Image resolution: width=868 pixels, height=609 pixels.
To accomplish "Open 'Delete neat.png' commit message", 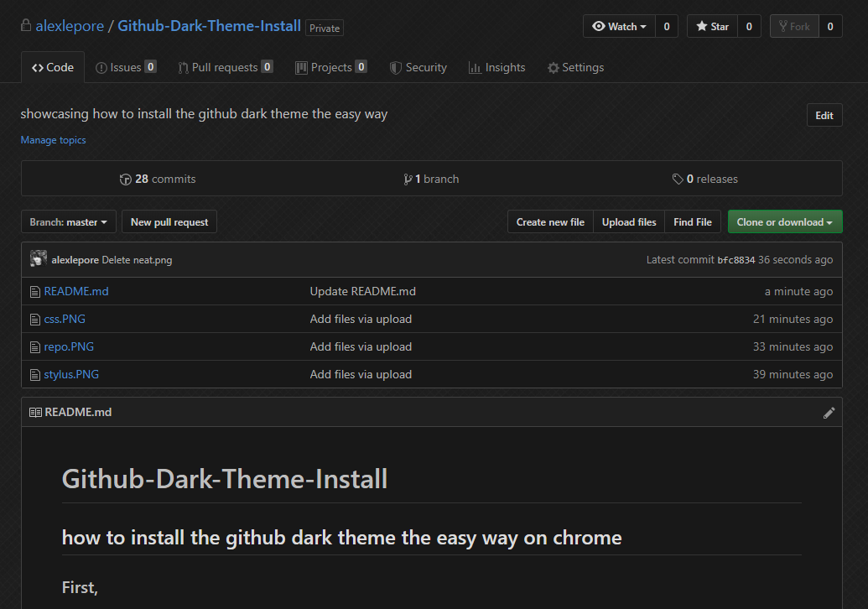I will (x=137, y=260).
